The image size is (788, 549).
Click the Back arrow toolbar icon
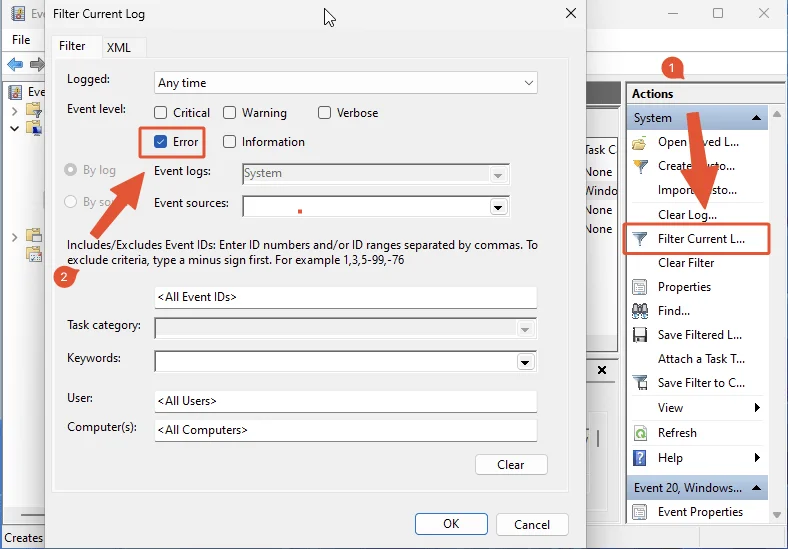[15, 64]
